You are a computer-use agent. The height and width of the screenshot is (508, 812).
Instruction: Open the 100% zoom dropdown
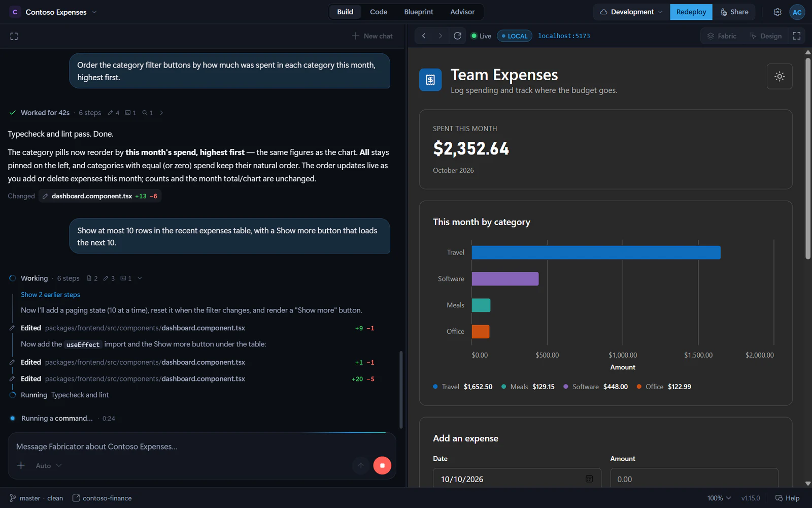pyautogui.click(x=719, y=498)
